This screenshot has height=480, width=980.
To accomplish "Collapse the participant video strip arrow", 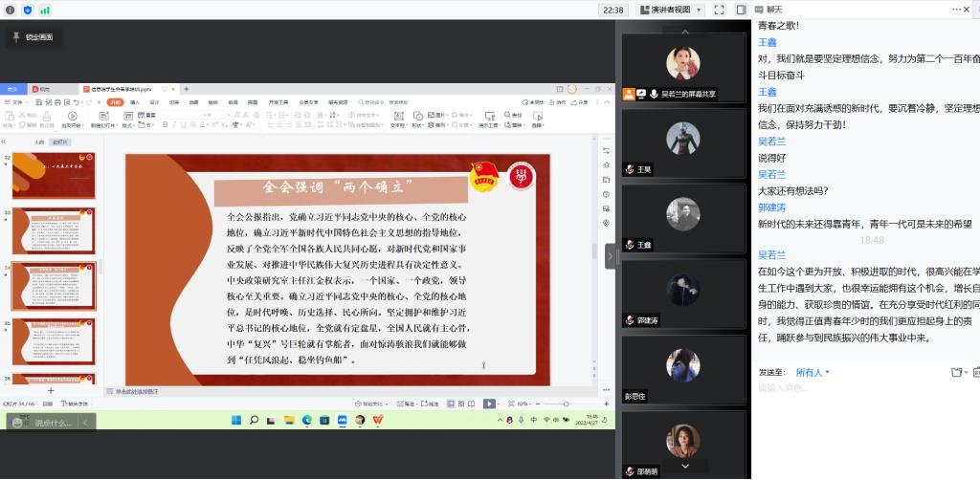I will (611, 255).
